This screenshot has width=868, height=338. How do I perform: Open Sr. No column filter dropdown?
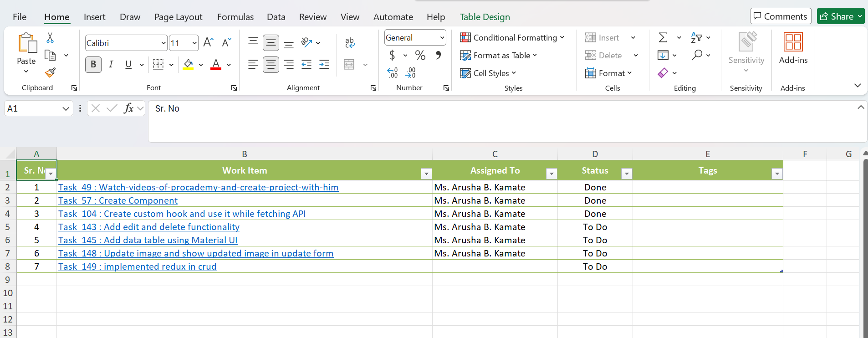51,174
